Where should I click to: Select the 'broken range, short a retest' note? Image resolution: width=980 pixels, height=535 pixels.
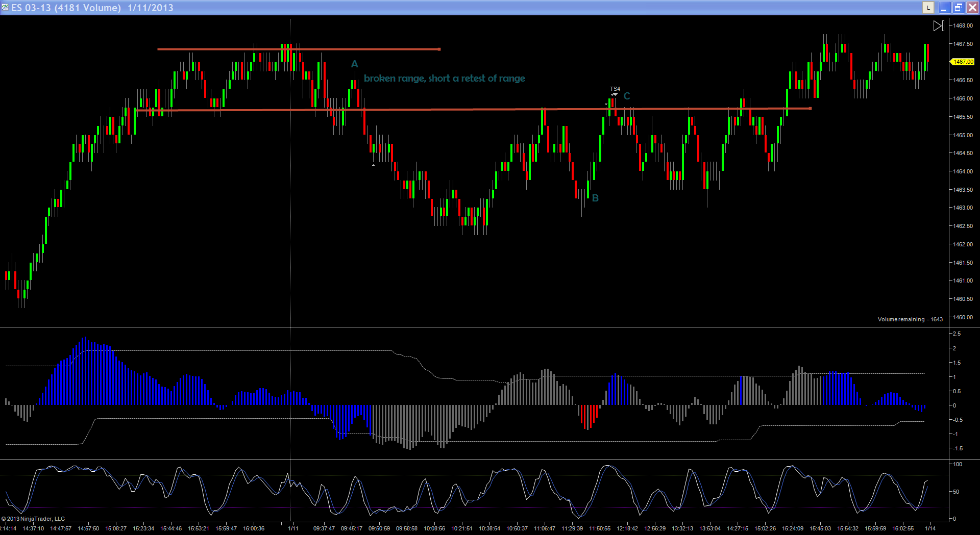pos(445,78)
